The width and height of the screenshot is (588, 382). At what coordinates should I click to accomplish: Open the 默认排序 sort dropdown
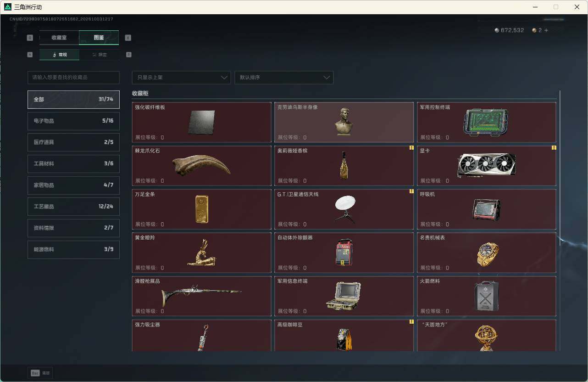click(284, 78)
